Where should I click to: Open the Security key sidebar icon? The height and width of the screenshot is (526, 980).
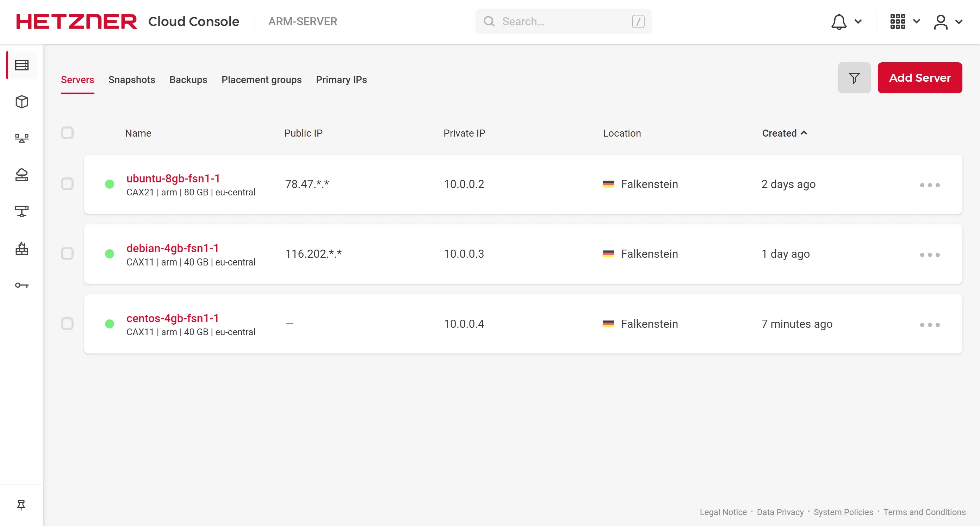(22, 285)
